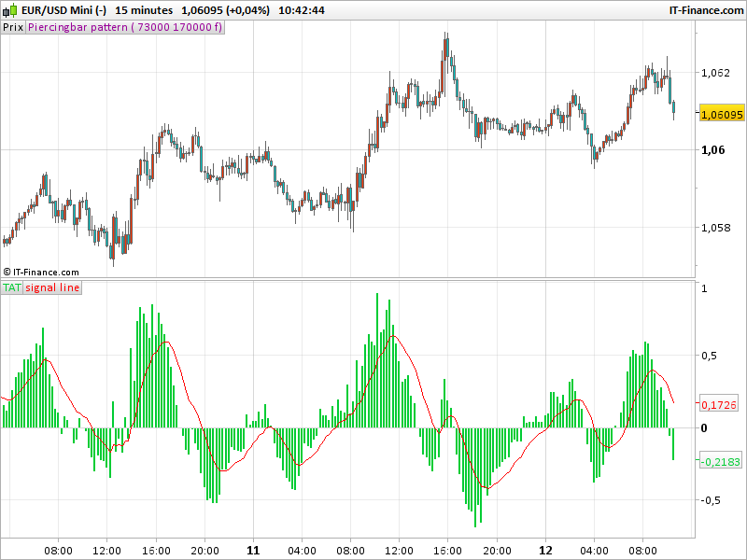This screenshot has height=560, width=747.
Task: Click the 15 minutes timeframe text
Action: (x=144, y=10)
